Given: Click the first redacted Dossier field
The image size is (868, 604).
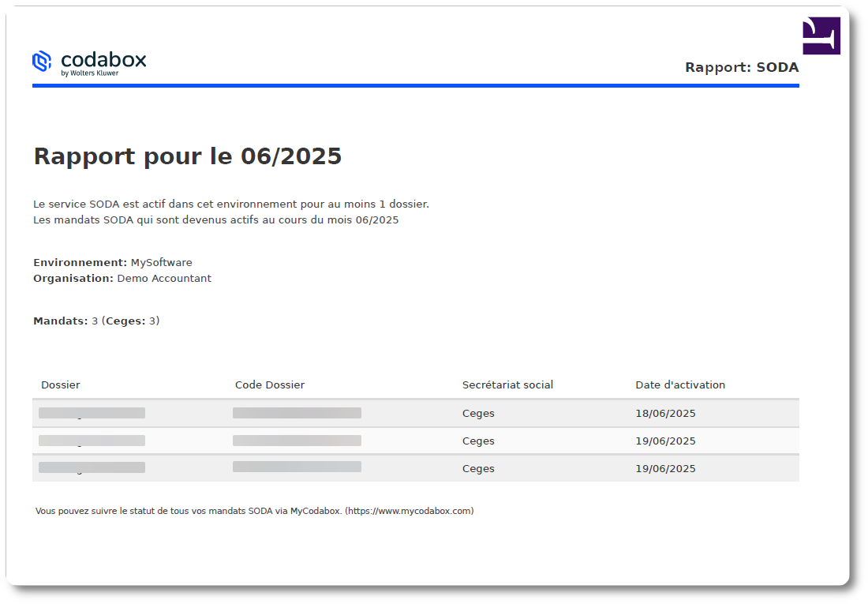Looking at the screenshot, I should pos(91,412).
